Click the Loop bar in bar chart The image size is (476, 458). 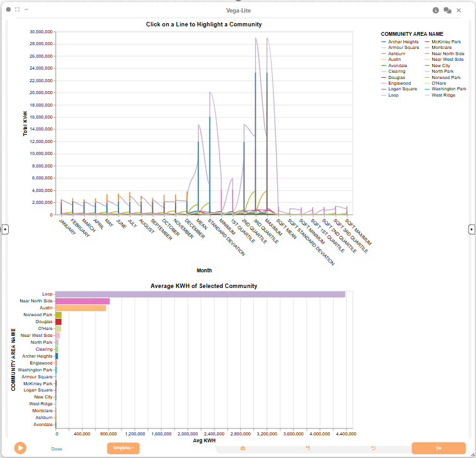tap(200, 294)
